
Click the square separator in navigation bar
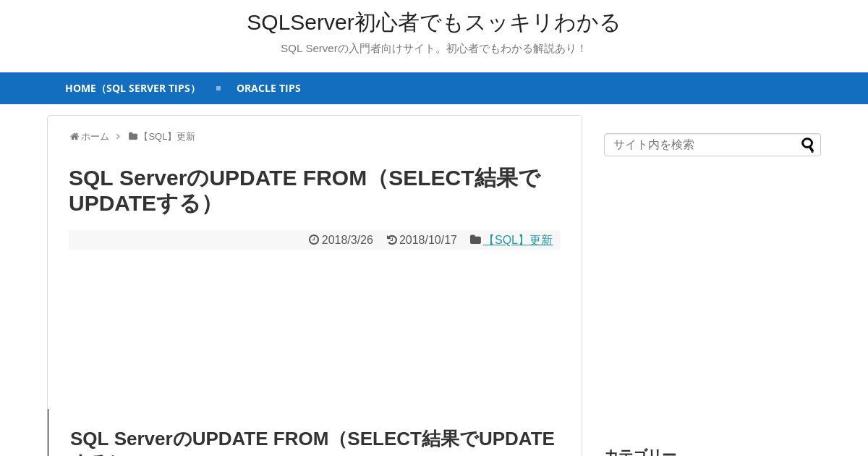pos(218,88)
